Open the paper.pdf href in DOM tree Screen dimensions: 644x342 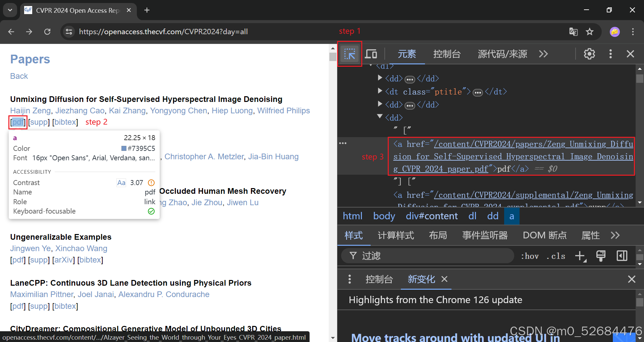(513, 157)
